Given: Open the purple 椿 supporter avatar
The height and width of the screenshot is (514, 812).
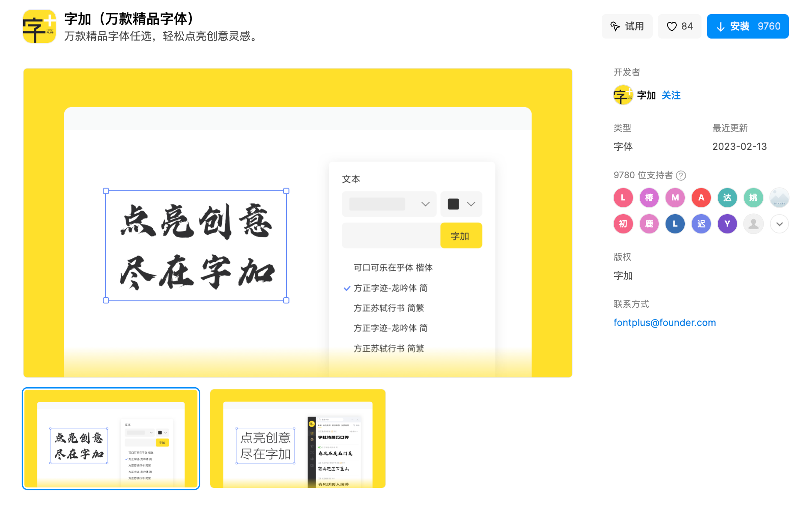Looking at the screenshot, I should pyautogui.click(x=649, y=197).
